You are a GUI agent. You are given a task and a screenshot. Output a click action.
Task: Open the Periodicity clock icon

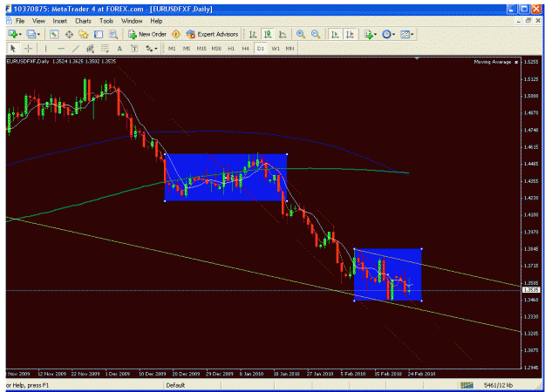tap(386, 34)
